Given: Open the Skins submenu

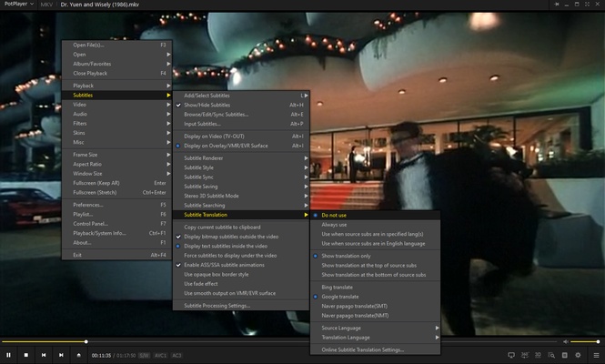Looking at the screenshot, I should (x=117, y=133).
